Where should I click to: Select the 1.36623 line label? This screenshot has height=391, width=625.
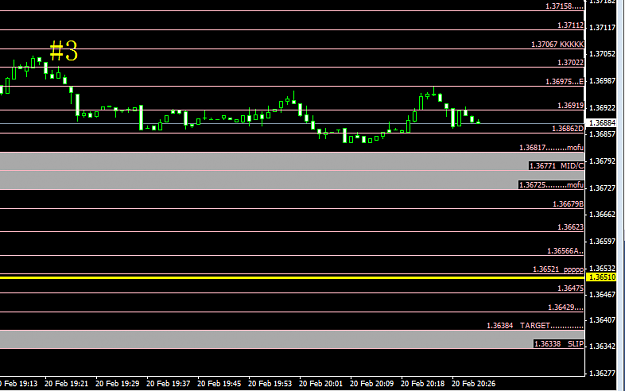click(x=570, y=227)
